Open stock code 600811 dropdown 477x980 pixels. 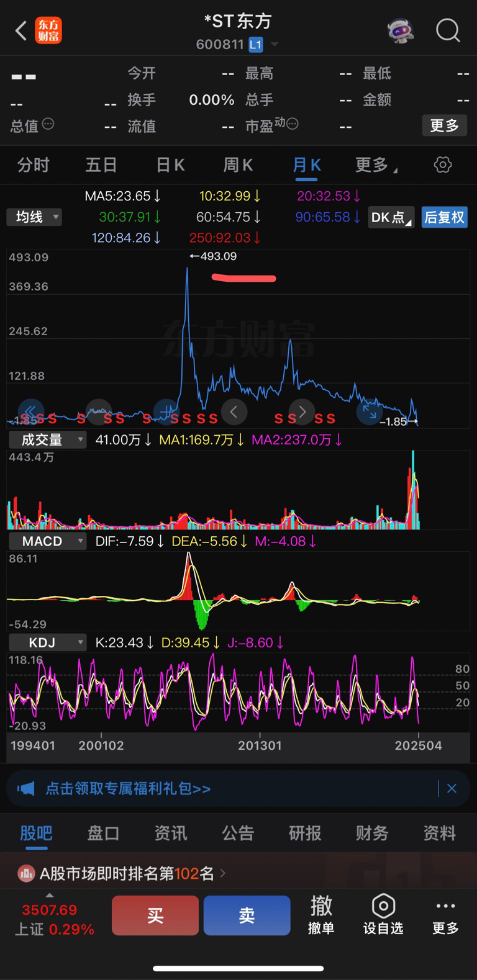click(x=275, y=45)
